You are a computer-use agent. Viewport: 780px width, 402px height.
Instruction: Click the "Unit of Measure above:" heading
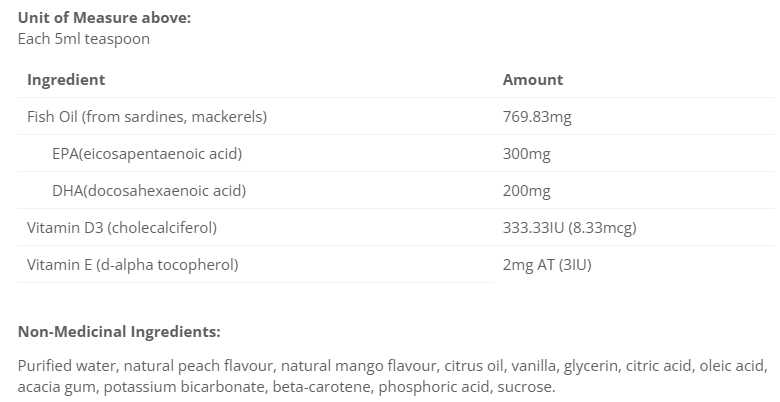coord(90,18)
